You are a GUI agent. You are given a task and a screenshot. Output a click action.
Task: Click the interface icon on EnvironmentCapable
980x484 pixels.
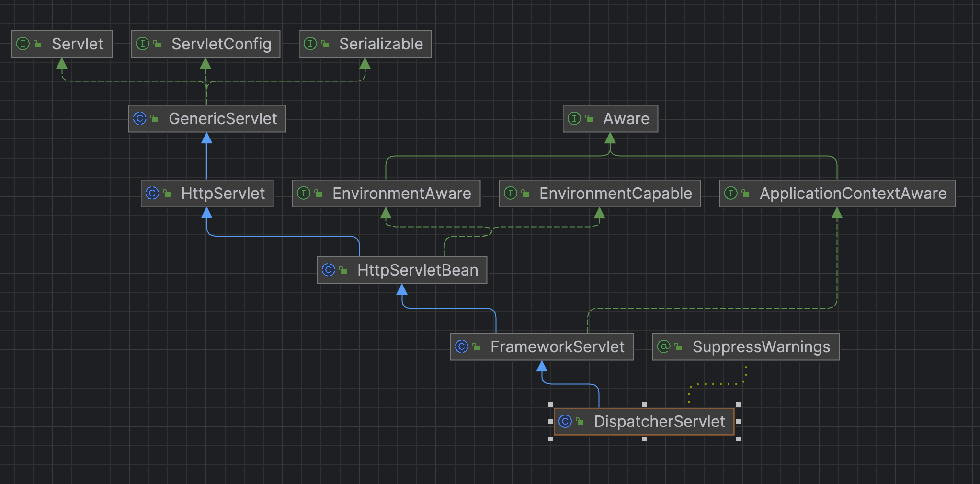click(511, 193)
